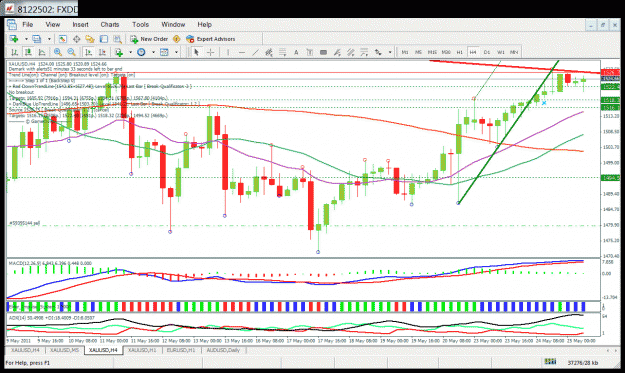Open the Indicators list icon
Screen dimensions: 625x373
[x=119, y=52]
